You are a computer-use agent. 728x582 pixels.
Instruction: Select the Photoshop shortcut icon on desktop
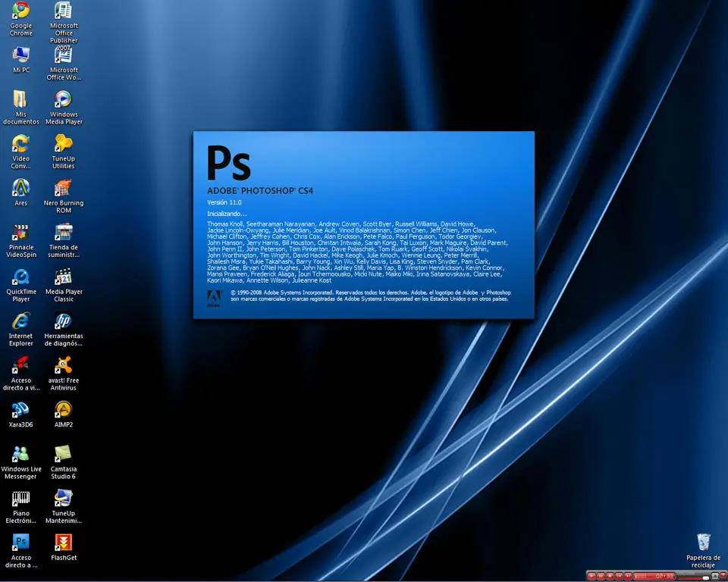[x=21, y=550]
